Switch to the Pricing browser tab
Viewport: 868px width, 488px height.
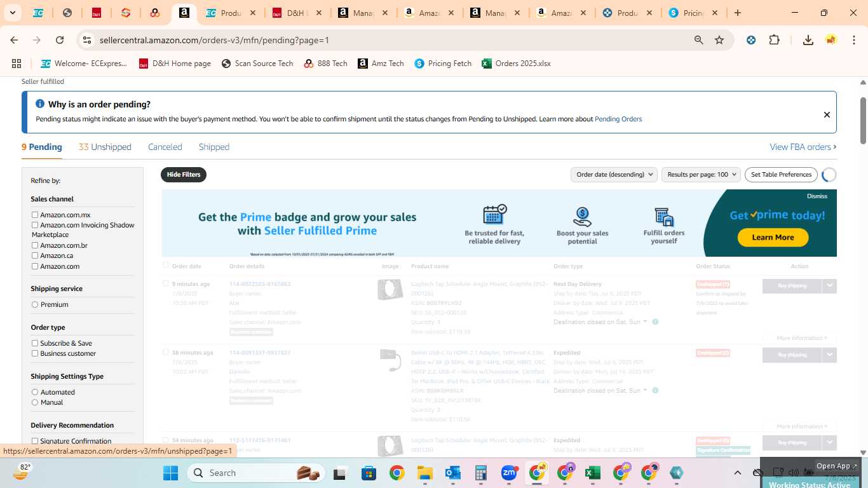tap(693, 13)
